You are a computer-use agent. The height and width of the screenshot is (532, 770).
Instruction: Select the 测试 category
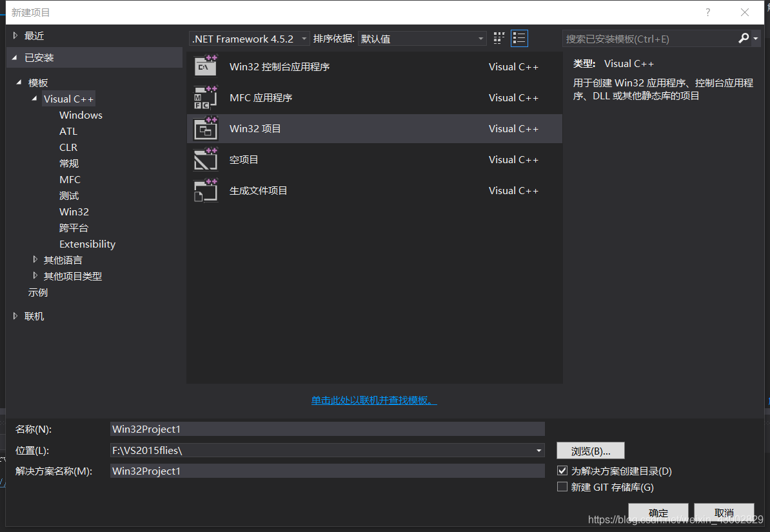69,195
